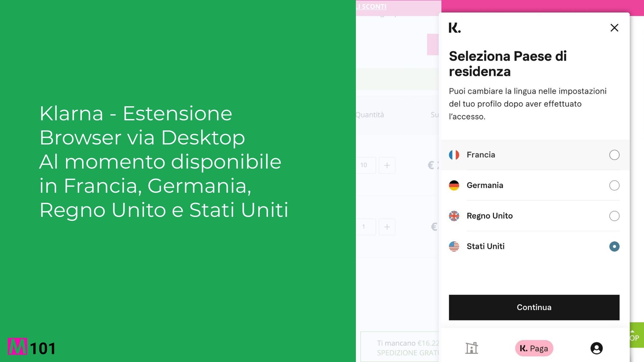The width and height of the screenshot is (644, 362).
Task: Click the Stati Uniti country label
Action: point(485,246)
